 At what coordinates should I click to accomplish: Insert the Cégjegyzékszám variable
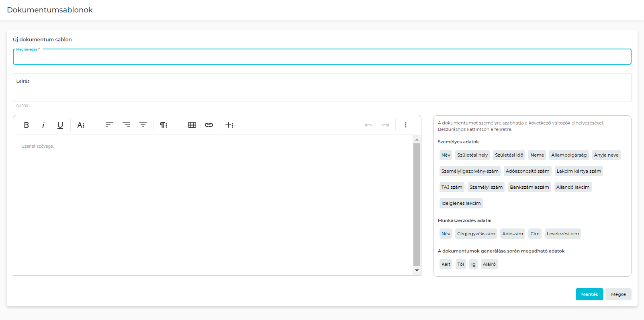476,234
